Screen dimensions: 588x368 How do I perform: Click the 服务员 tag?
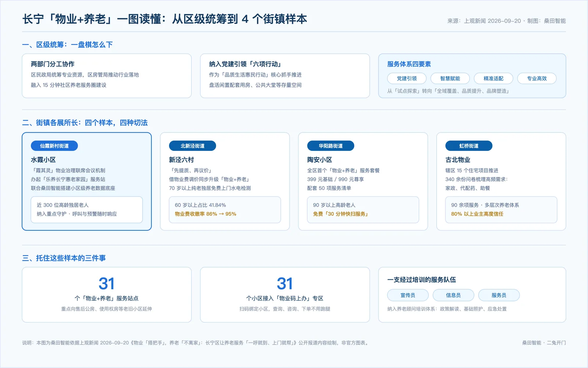coord(499,295)
